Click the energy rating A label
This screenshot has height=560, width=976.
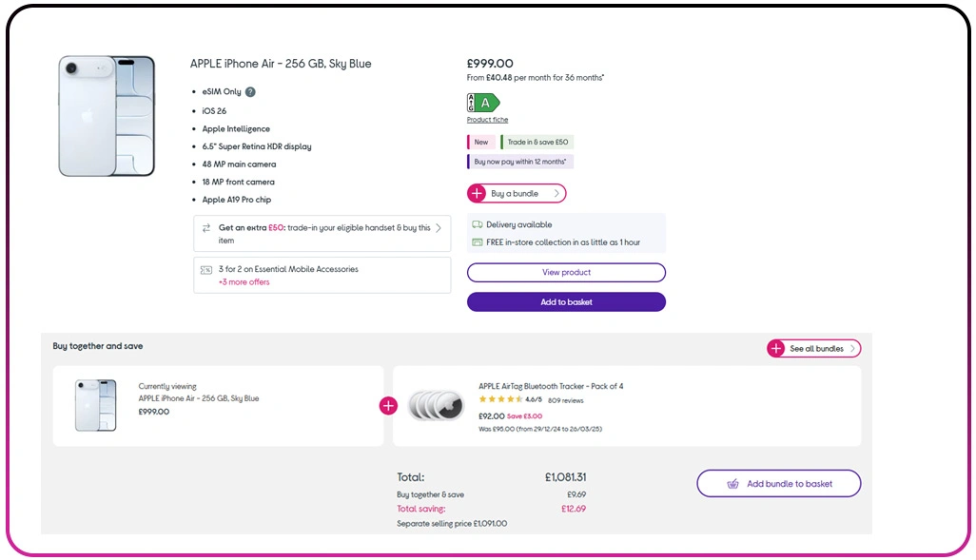(x=485, y=103)
